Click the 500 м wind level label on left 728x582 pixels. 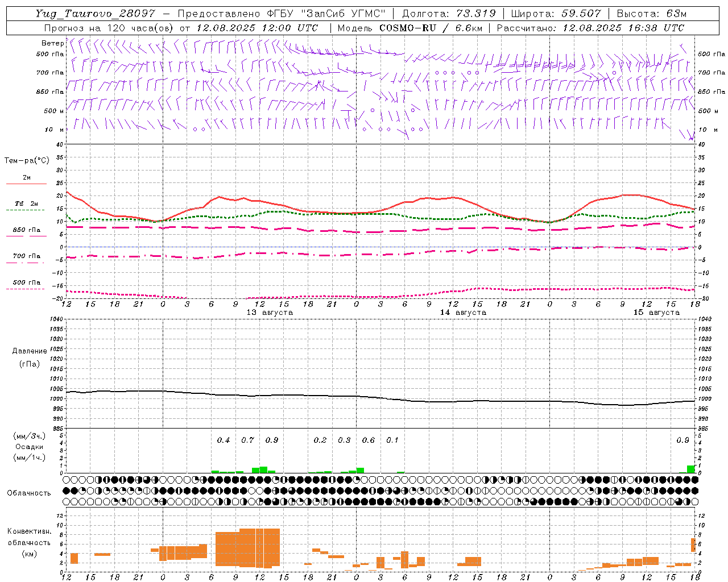pos(53,111)
